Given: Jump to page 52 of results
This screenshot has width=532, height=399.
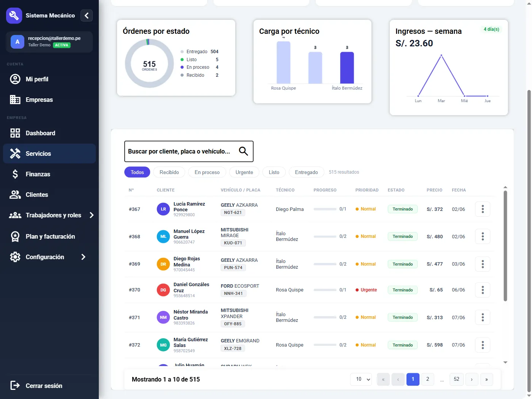Looking at the screenshot, I should click(x=456, y=379).
